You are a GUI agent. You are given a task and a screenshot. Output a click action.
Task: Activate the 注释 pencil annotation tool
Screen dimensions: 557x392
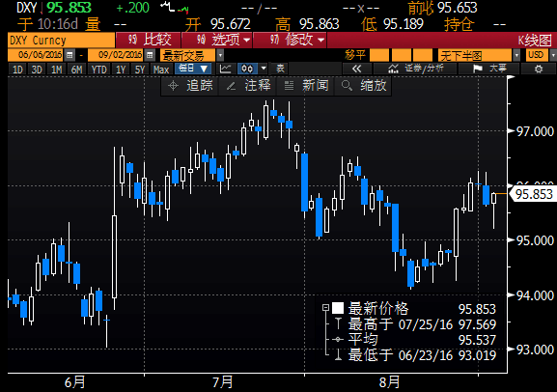[x=248, y=86]
